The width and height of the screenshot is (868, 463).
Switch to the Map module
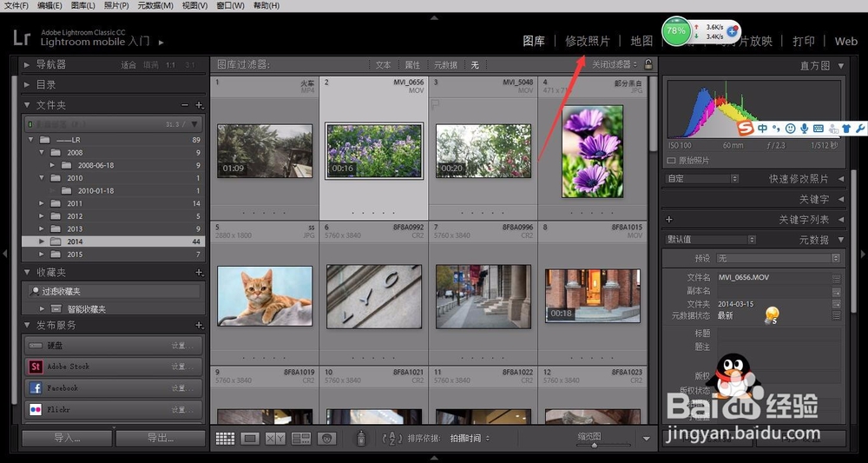coord(642,41)
